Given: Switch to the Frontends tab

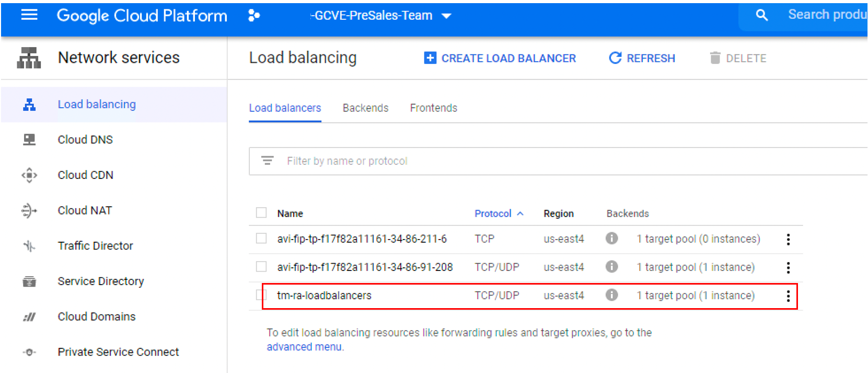Looking at the screenshot, I should point(433,108).
